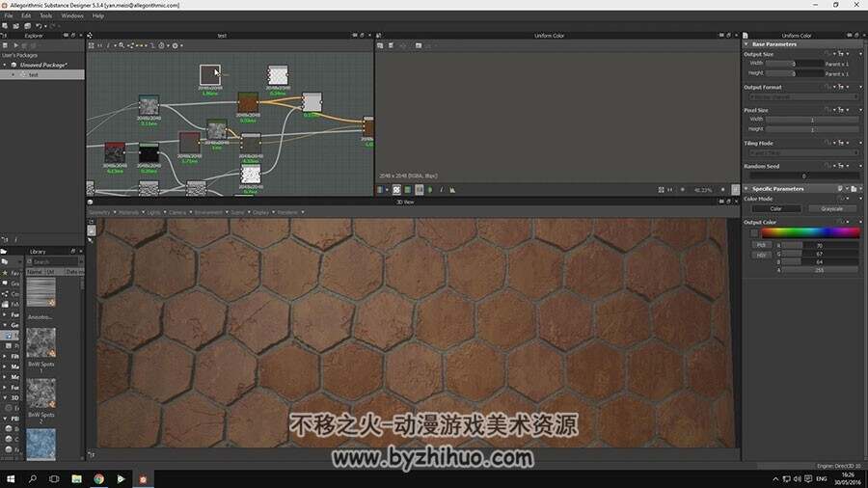Toggle the green grid icon in 2D view
Image resolution: width=868 pixels, height=488 pixels.
tap(407, 190)
